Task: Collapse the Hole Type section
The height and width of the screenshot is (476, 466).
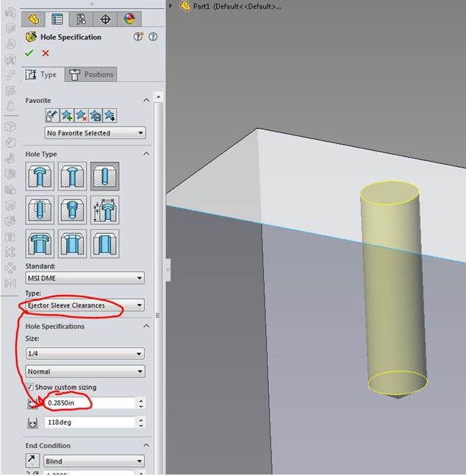Action: click(x=146, y=154)
